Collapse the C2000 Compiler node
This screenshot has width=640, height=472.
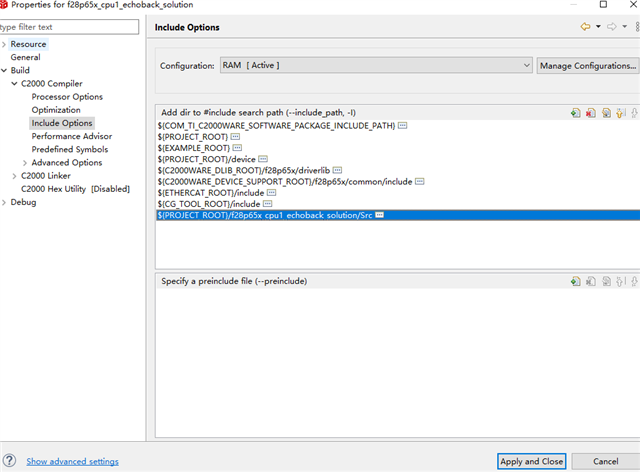[x=14, y=84]
